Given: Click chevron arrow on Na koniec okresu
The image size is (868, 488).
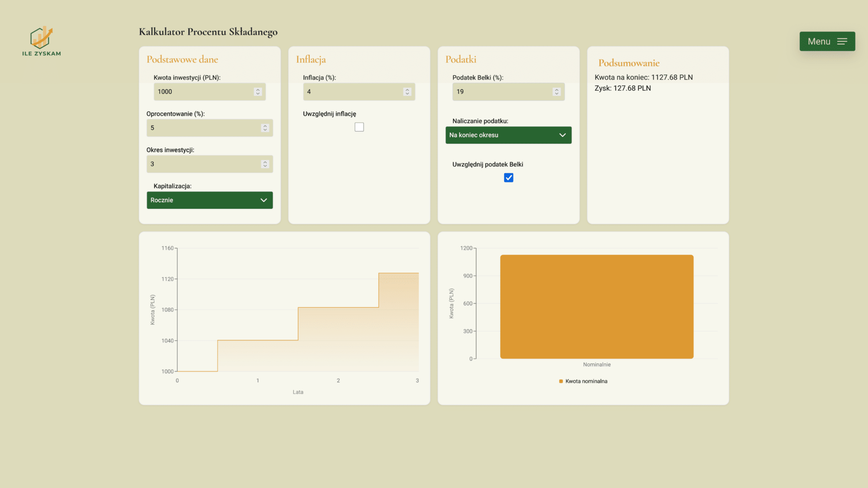Looking at the screenshot, I should pyautogui.click(x=562, y=135).
